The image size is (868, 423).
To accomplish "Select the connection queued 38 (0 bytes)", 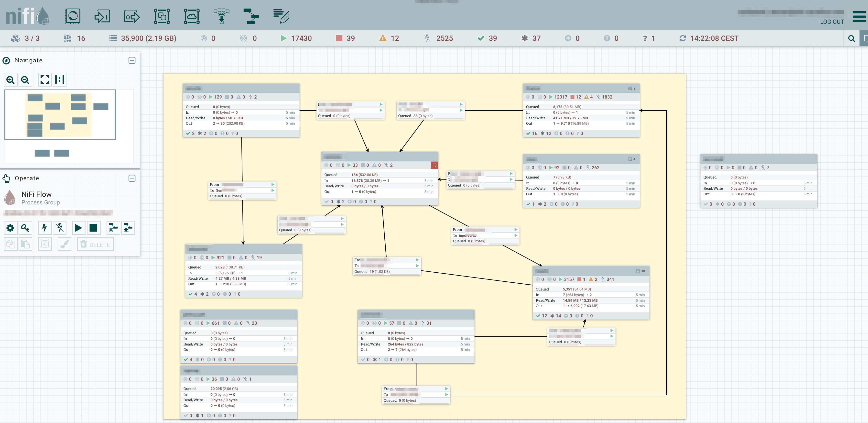I will 431,111.
